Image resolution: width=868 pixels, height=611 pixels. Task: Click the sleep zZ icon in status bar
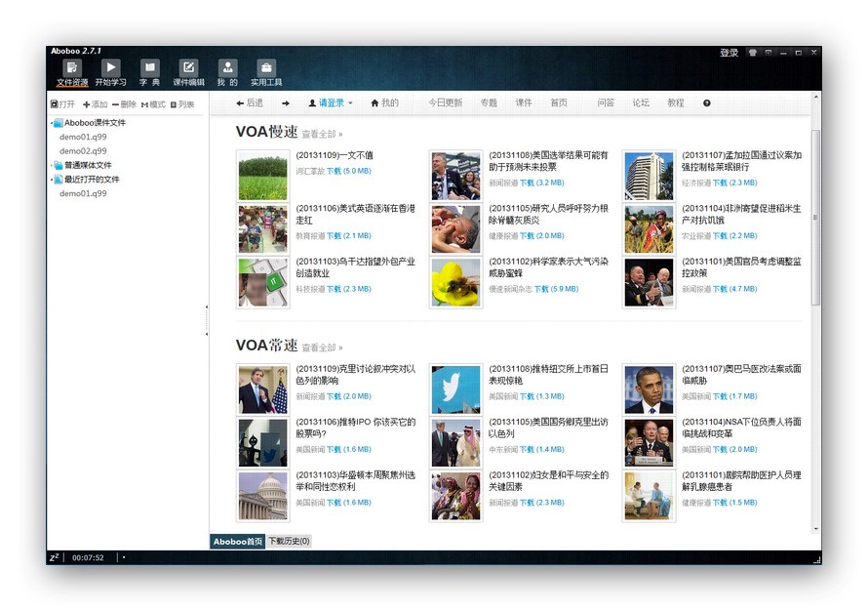tap(55, 557)
